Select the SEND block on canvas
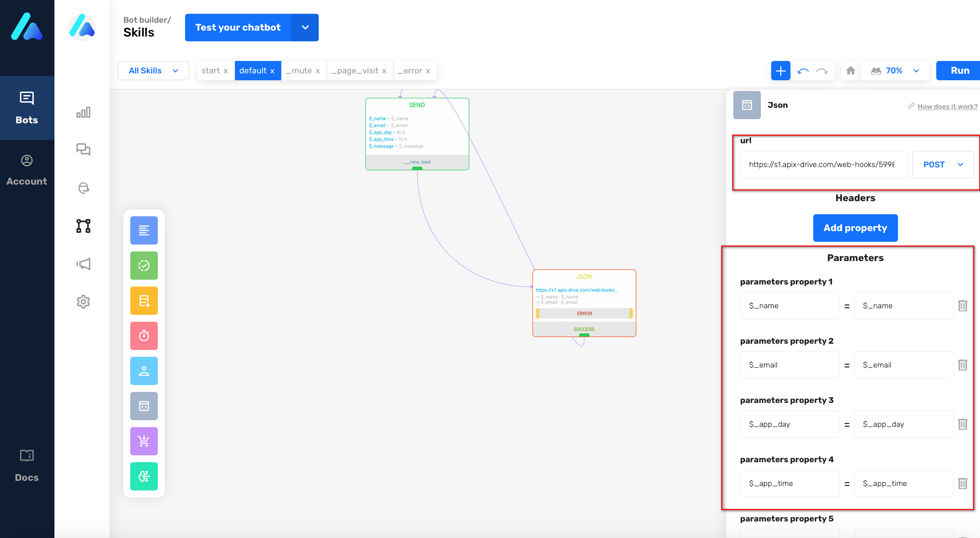980x538 pixels. (x=417, y=134)
